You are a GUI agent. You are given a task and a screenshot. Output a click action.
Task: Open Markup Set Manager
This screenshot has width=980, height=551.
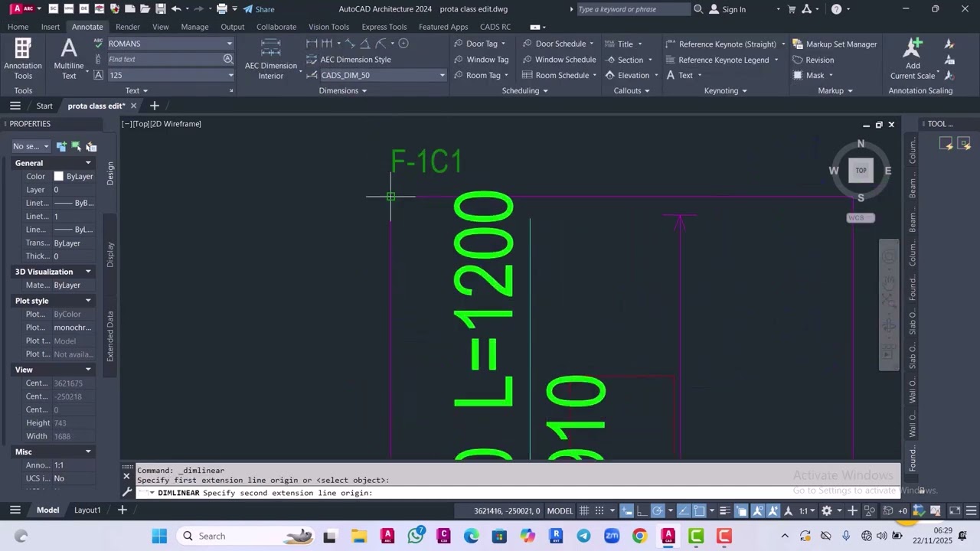(x=835, y=44)
